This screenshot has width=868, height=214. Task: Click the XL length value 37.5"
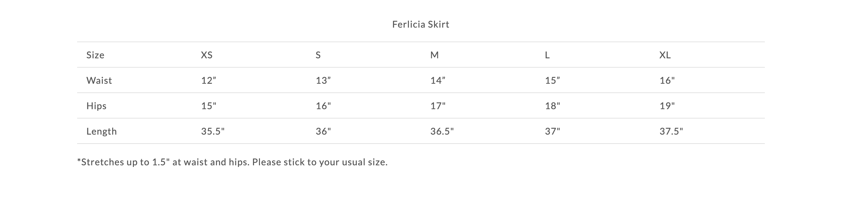[671, 131]
